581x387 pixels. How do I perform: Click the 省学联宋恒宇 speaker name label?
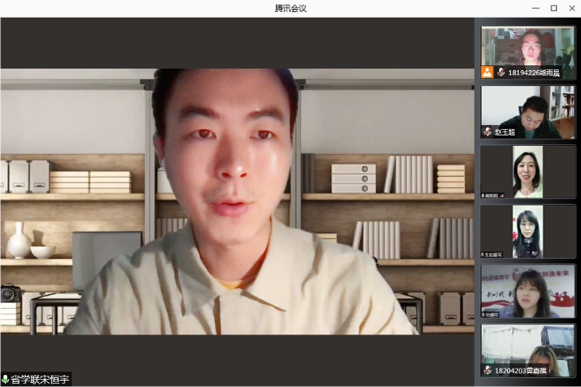40,379
